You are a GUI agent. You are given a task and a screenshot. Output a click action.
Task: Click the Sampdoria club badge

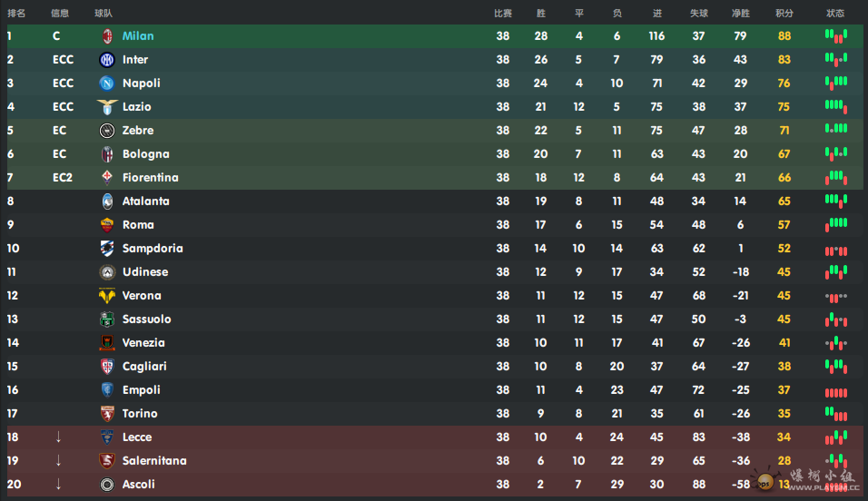107,249
